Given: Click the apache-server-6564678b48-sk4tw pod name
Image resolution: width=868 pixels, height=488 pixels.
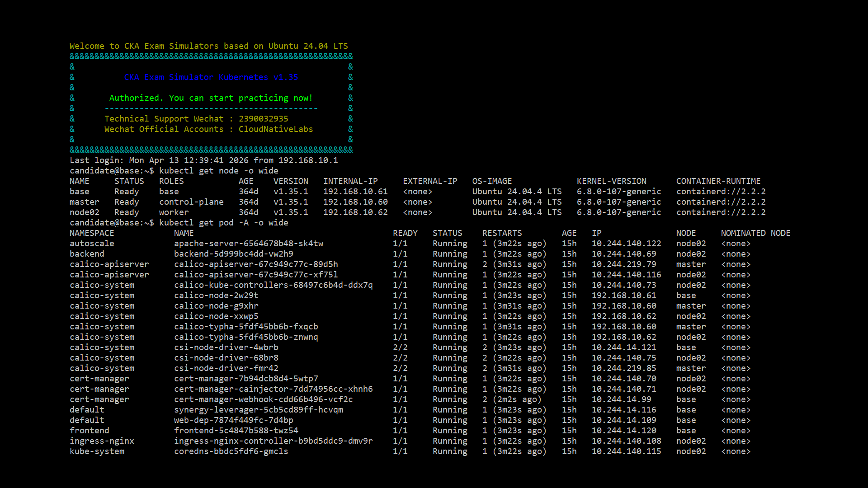Looking at the screenshot, I should [248, 244].
